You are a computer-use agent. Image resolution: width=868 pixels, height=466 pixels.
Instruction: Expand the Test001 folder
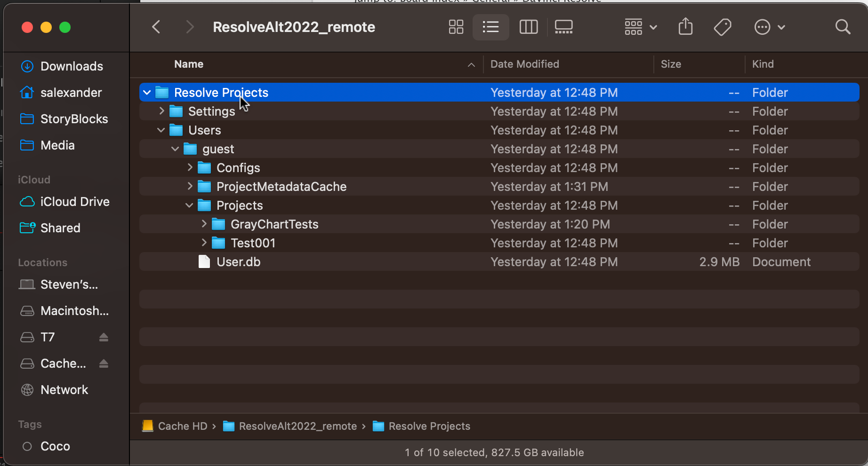pos(204,243)
